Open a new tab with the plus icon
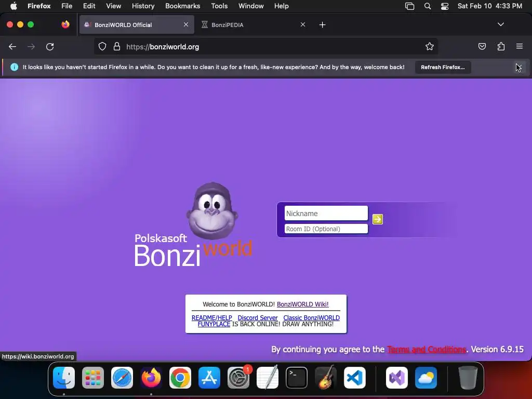 [322, 25]
